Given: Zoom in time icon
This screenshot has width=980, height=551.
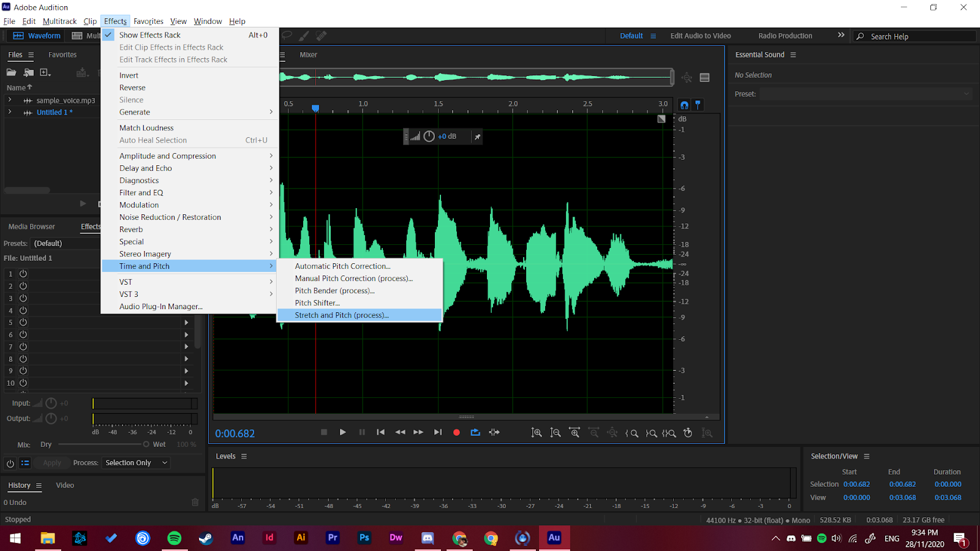Looking at the screenshot, I should point(575,433).
